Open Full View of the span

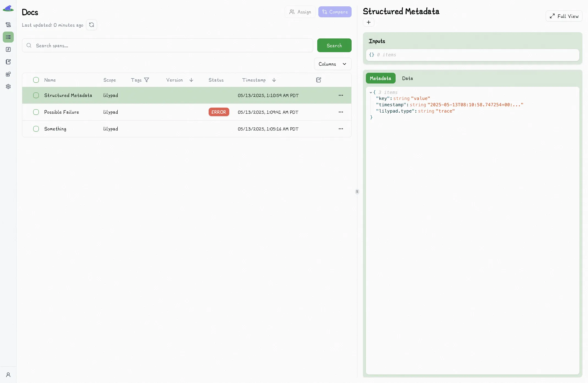coord(564,16)
